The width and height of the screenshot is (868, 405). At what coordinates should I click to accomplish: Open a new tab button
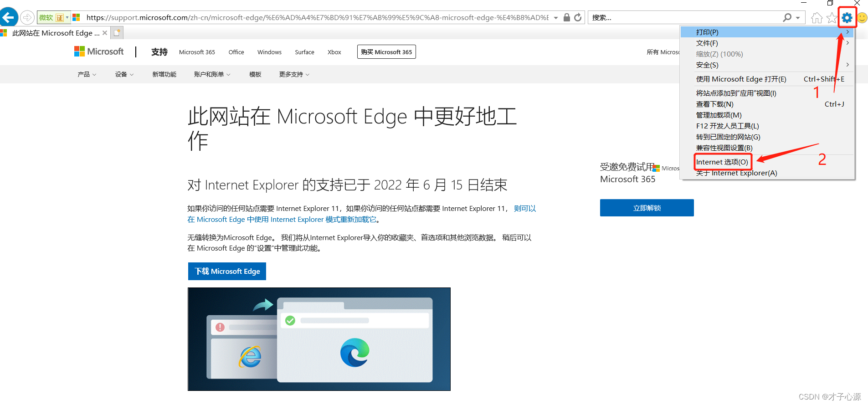(x=117, y=33)
